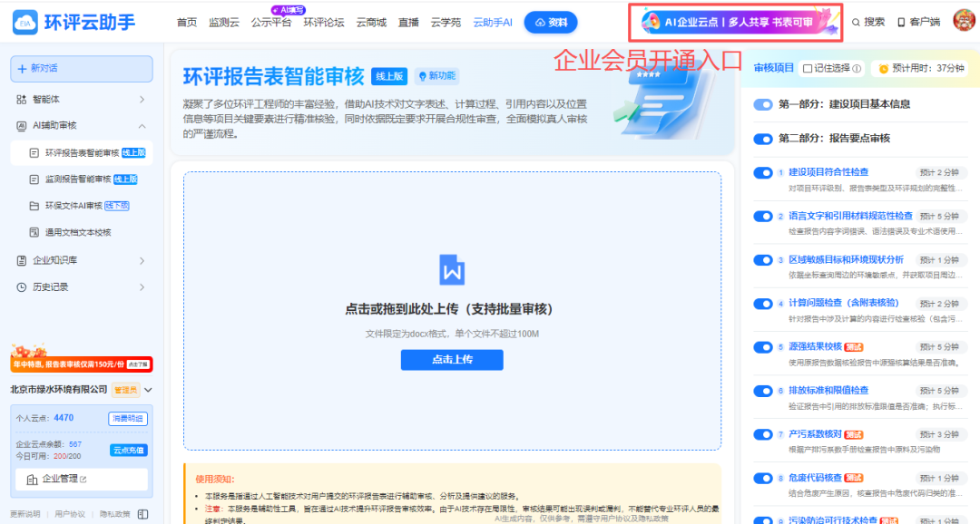
Task: Open 云学苑 in top navigation
Action: pos(446,23)
